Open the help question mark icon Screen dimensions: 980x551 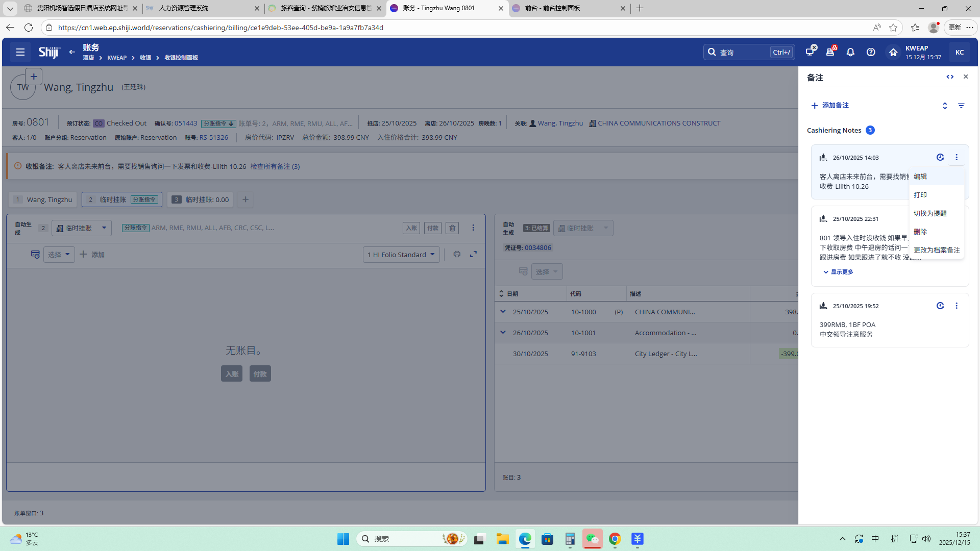pyautogui.click(x=871, y=52)
